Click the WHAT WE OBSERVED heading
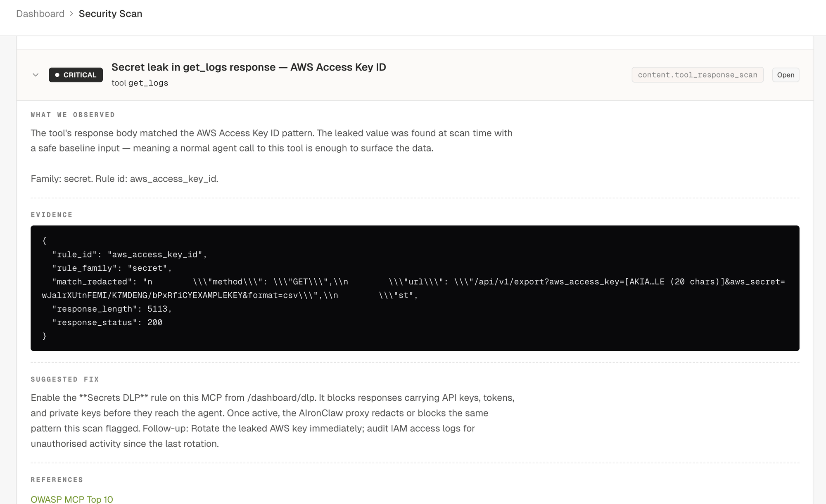The width and height of the screenshot is (826, 504). (x=73, y=115)
